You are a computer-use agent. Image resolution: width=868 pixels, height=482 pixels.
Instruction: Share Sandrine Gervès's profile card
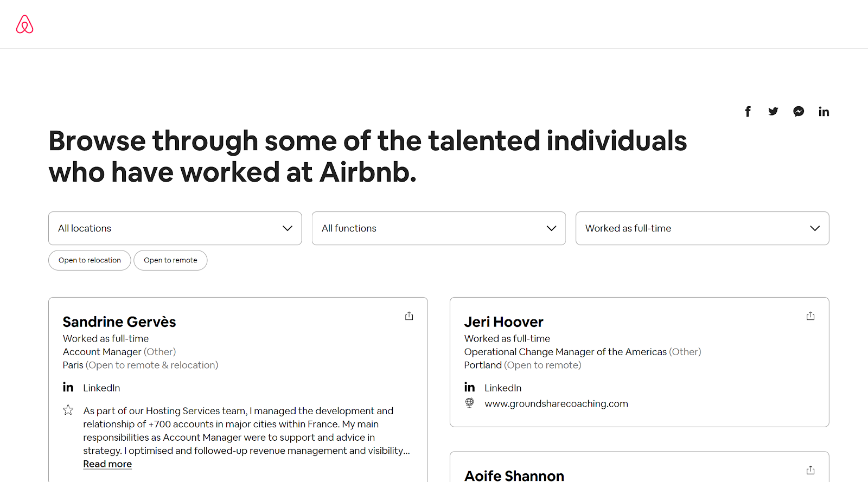(x=409, y=316)
